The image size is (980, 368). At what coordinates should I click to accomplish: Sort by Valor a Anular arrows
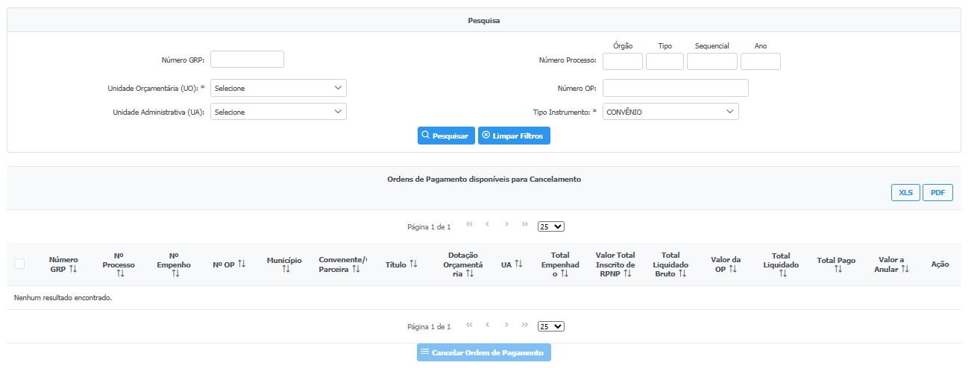[905, 269]
